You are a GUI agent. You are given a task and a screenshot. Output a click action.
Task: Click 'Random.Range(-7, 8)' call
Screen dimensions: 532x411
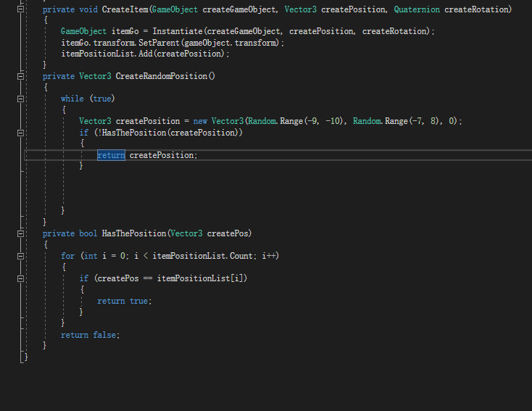coord(396,121)
